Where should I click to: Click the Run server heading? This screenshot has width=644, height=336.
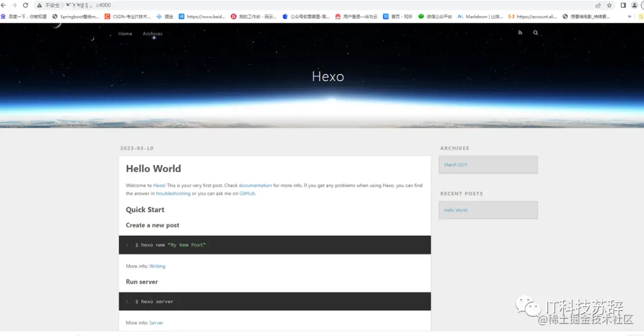(x=142, y=282)
